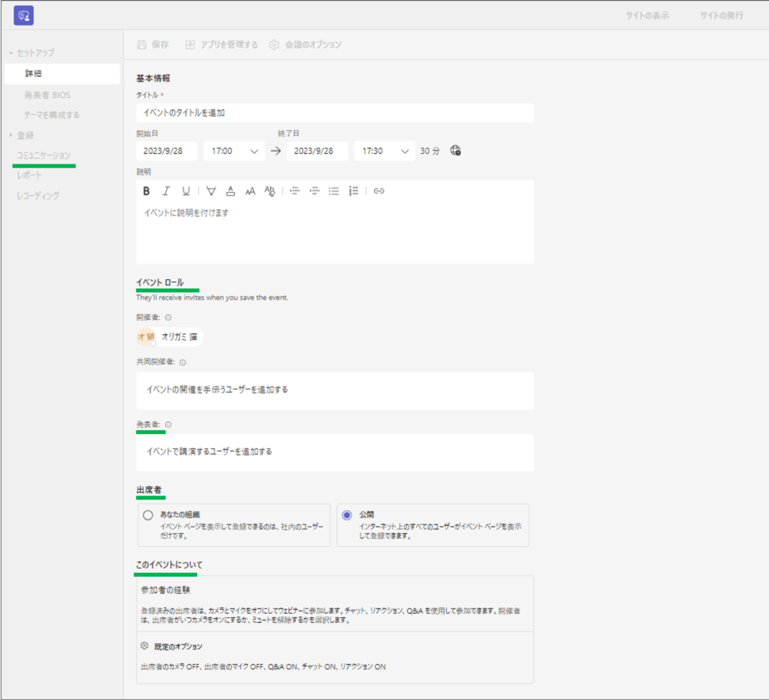Click the 共同開催者 user input field

click(335, 390)
